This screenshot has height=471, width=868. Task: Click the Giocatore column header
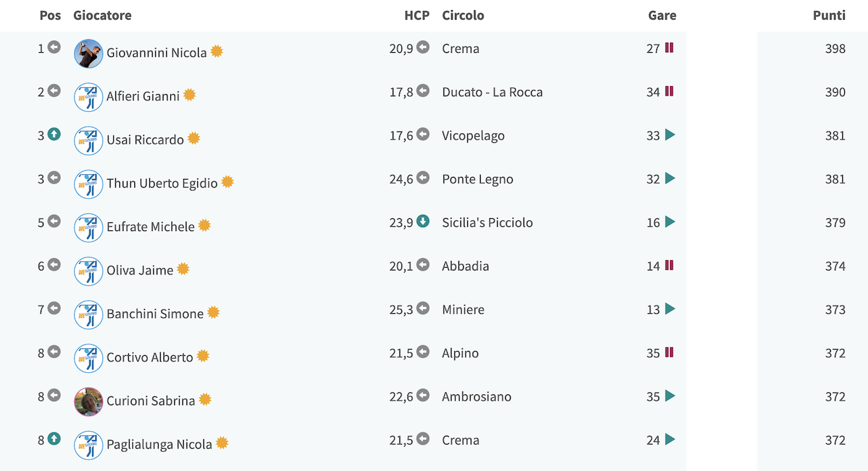coord(102,15)
